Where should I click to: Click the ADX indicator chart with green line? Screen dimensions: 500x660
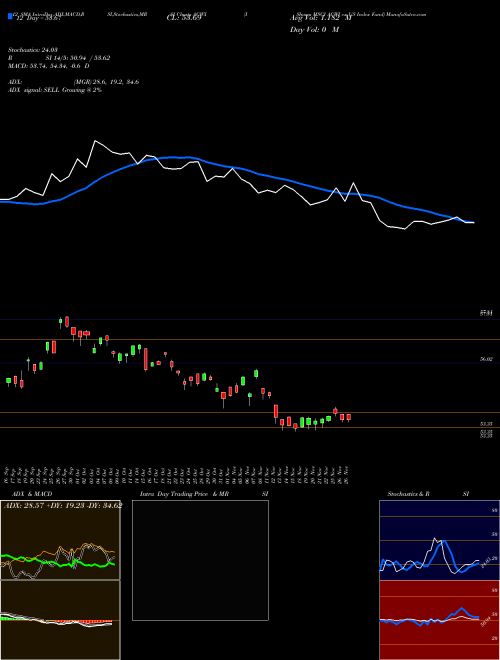60,540
